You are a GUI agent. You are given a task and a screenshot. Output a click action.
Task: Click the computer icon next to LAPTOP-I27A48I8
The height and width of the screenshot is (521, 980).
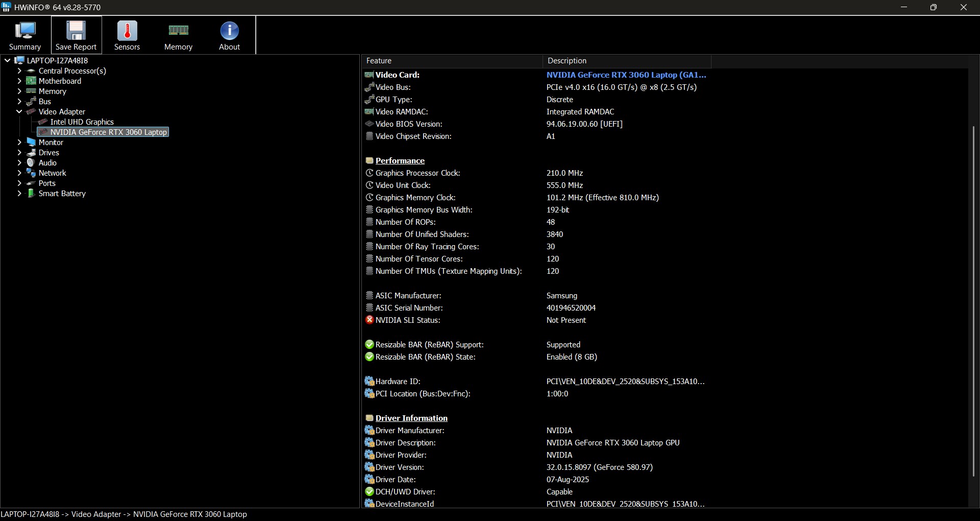click(x=19, y=60)
